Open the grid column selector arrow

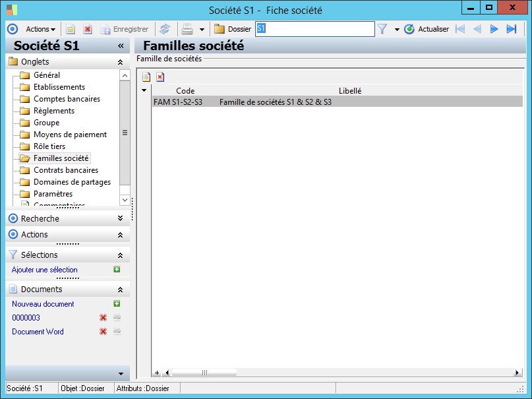144,90
